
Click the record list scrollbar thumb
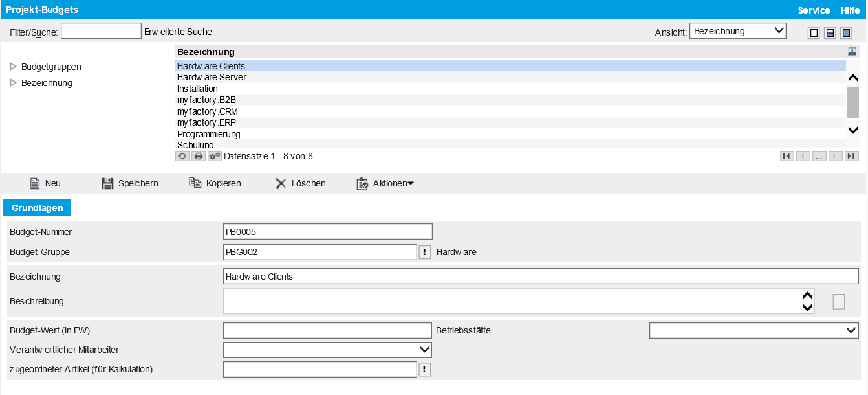tap(852, 102)
